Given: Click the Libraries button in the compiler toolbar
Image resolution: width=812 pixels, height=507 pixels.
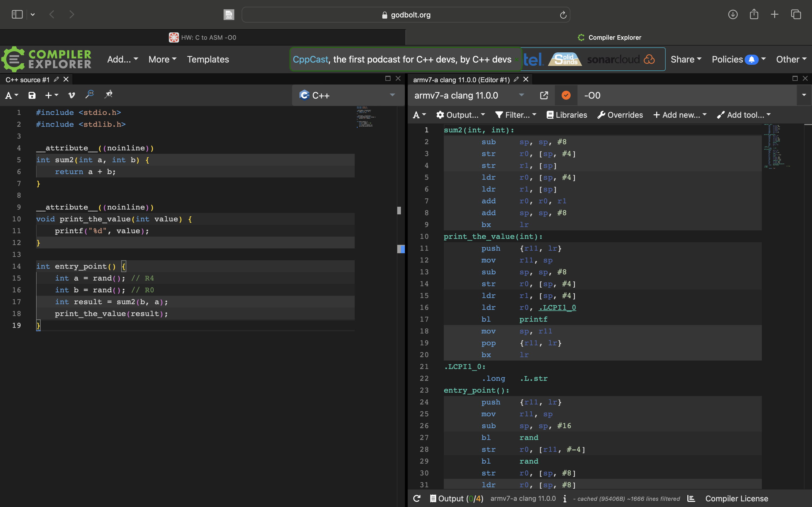Looking at the screenshot, I should [x=567, y=115].
